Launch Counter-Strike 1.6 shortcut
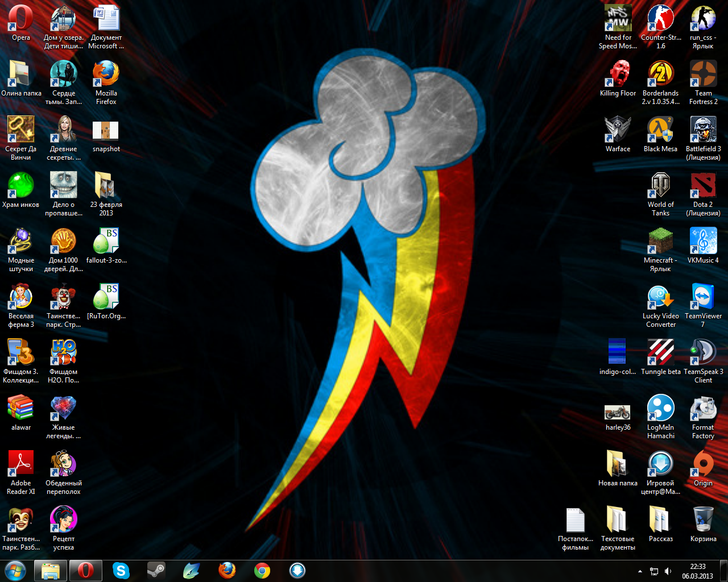Screen dimensions: 728x582 (x=660, y=27)
